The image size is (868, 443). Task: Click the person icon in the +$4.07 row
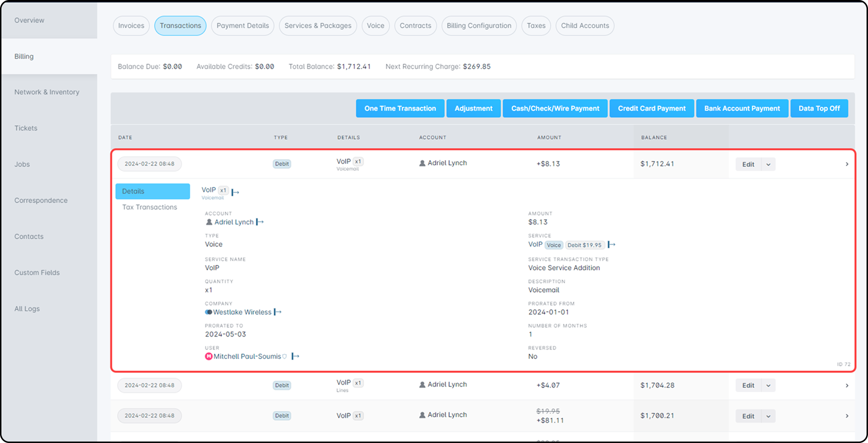click(x=422, y=385)
